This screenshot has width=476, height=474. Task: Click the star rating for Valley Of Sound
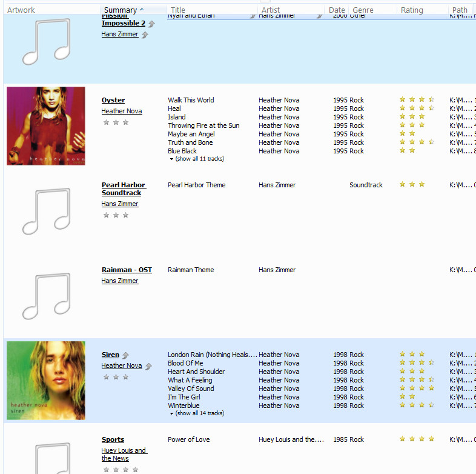coord(416,389)
